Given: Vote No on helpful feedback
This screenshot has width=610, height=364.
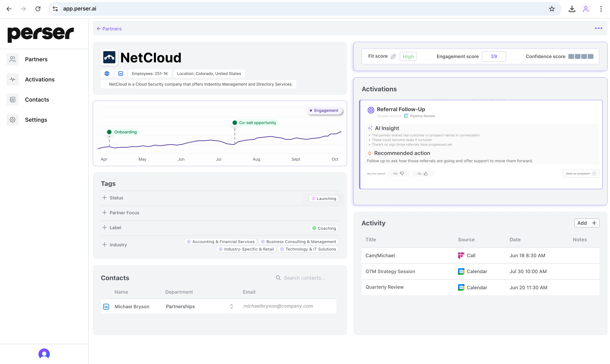Looking at the screenshot, I should [x=423, y=174].
